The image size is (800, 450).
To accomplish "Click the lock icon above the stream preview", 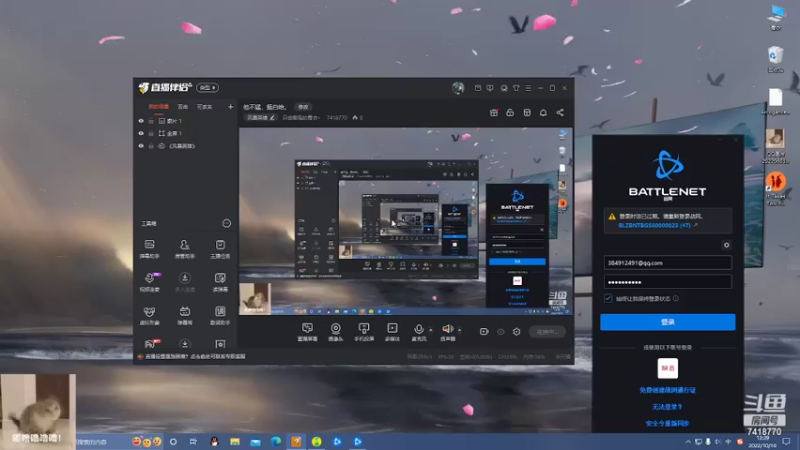I will pyautogui.click(x=510, y=112).
